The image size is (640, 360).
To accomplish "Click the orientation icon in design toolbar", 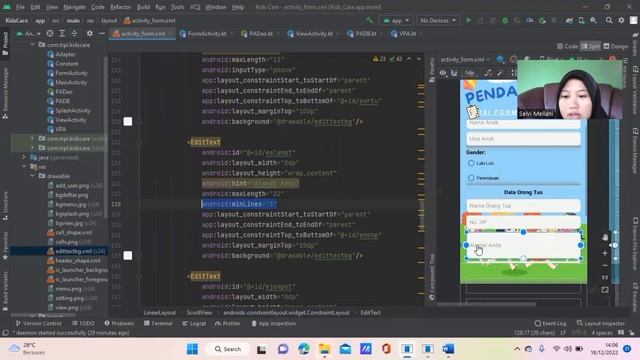I will click(514, 59).
